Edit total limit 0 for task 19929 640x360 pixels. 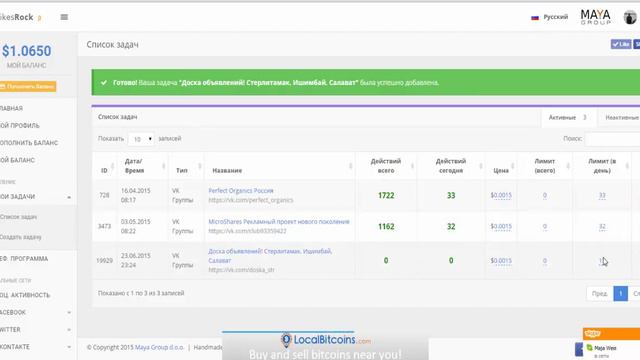tap(544, 261)
